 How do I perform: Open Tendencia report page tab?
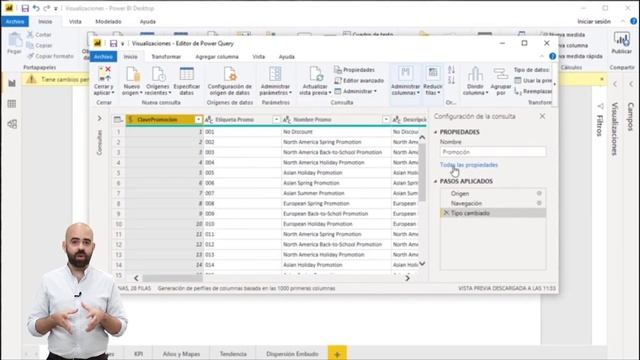[233, 353]
